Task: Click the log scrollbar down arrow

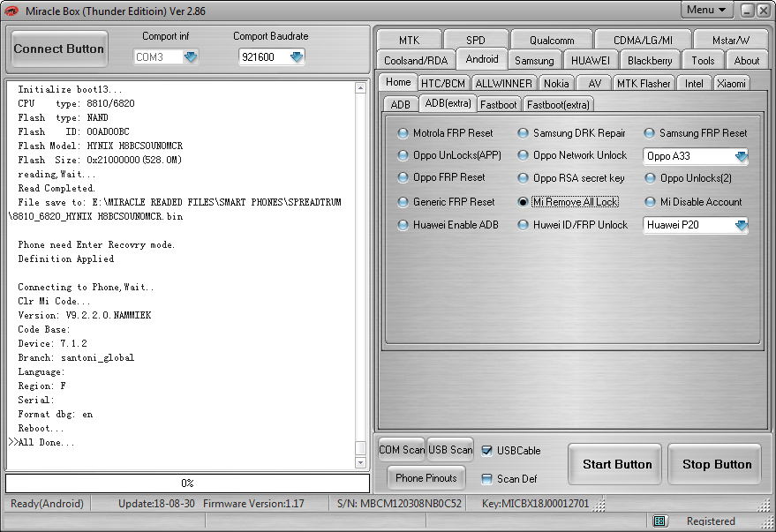Action: point(360,463)
